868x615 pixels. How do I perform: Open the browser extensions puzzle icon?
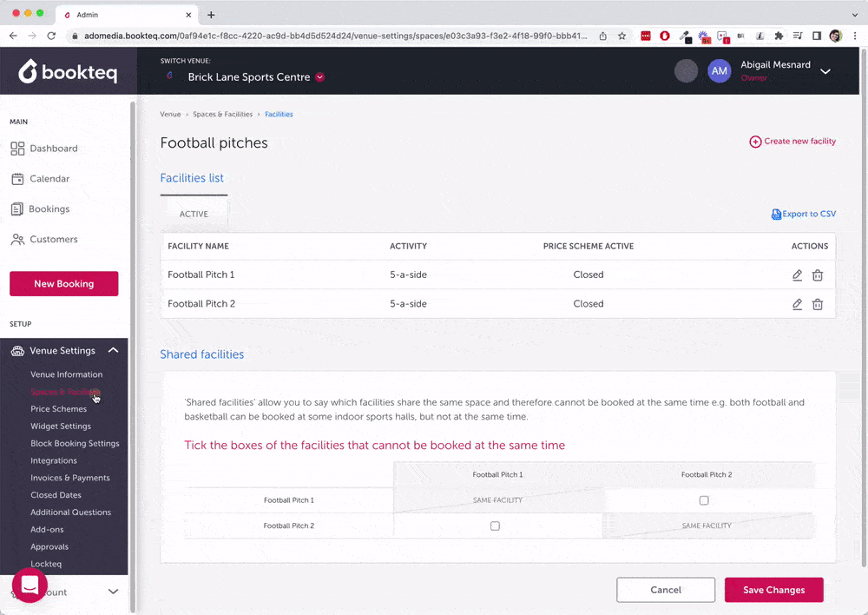pos(779,36)
